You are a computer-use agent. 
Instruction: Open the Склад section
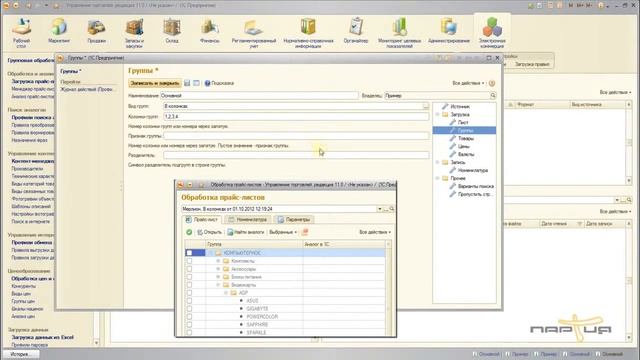(172, 31)
